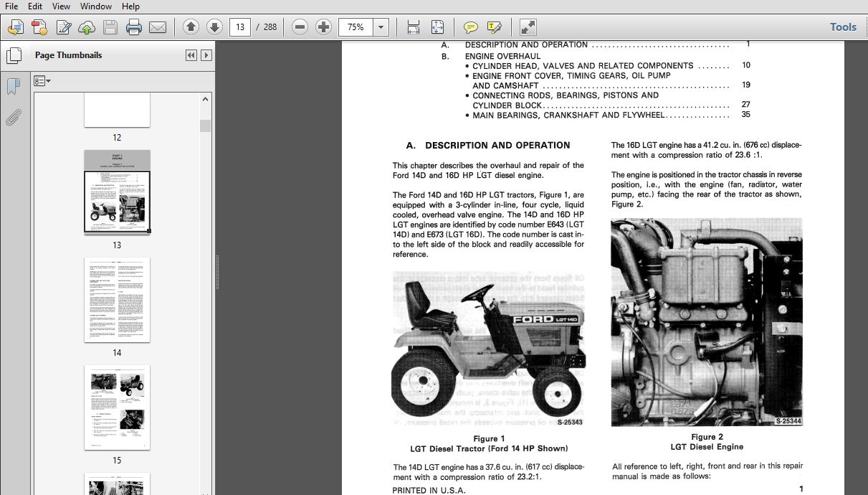Open the Edit menu
Screen dimensions: 868x495
(35, 6)
